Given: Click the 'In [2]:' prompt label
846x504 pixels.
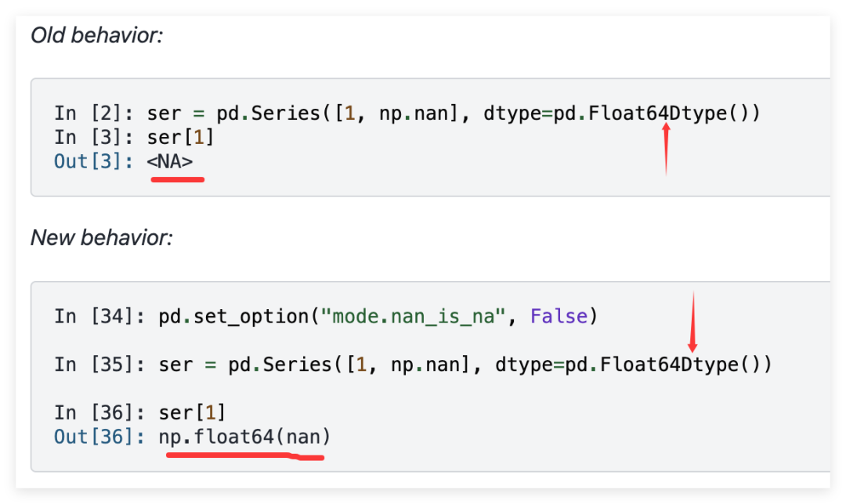Looking at the screenshot, I should [94, 113].
